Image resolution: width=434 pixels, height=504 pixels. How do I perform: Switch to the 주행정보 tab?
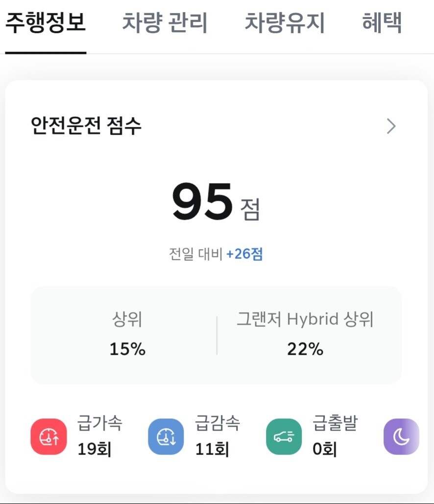pyautogui.click(x=46, y=23)
